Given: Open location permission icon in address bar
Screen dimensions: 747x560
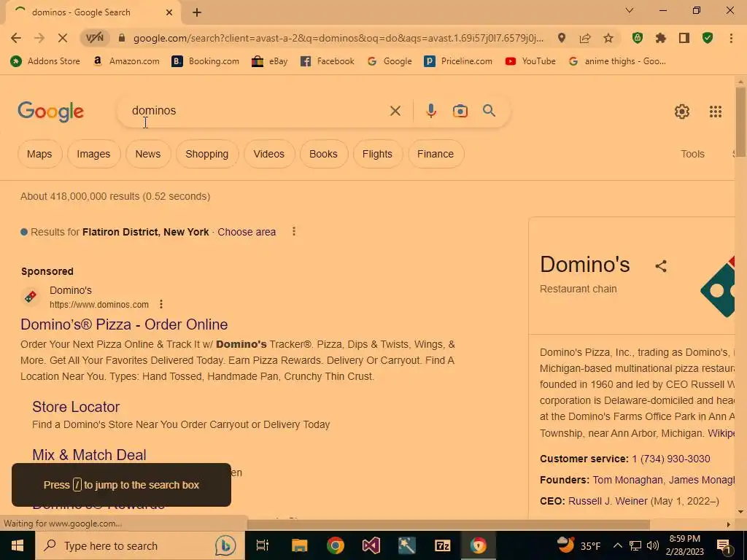Looking at the screenshot, I should click(562, 38).
